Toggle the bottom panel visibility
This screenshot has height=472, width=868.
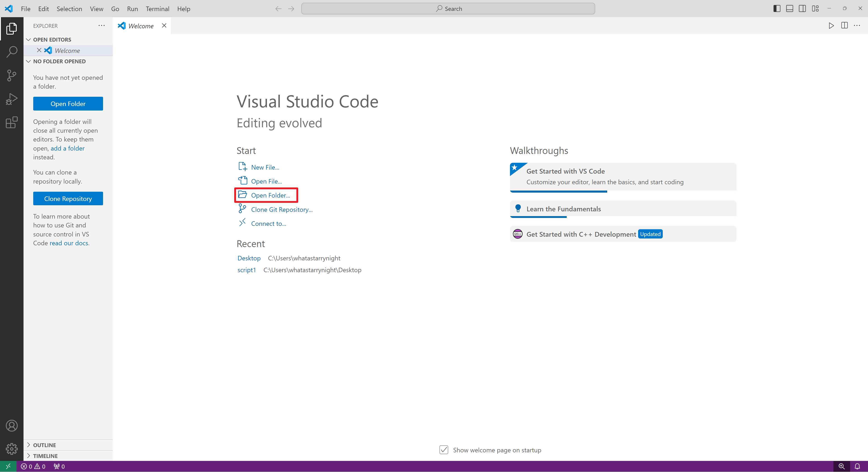click(x=790, y=9)
